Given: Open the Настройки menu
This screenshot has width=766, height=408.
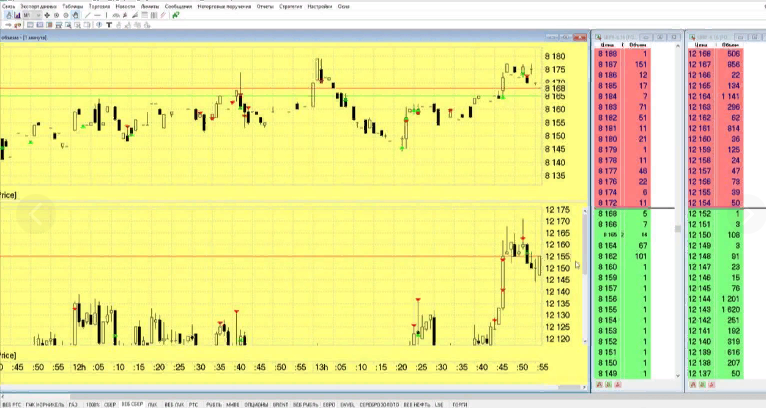Looking at the screenshot, I should tap(320, 5).
